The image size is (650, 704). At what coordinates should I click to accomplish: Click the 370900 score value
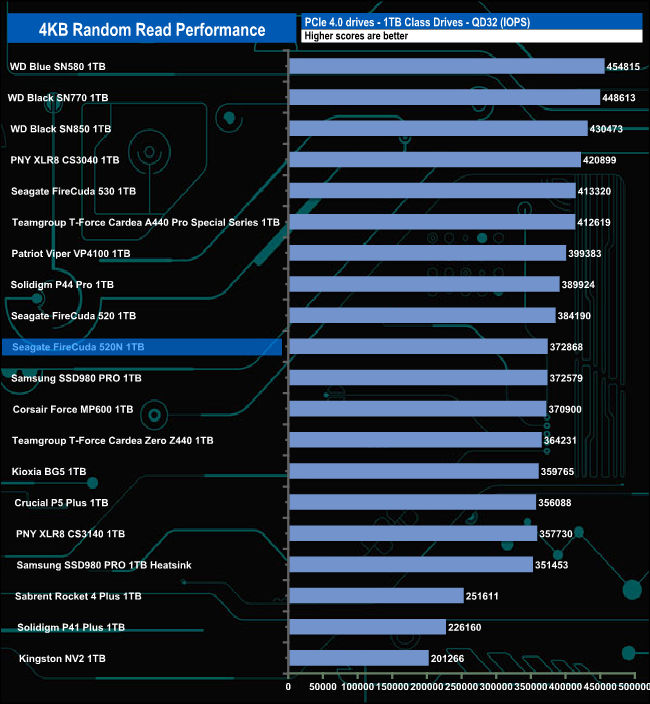(565, 409)
